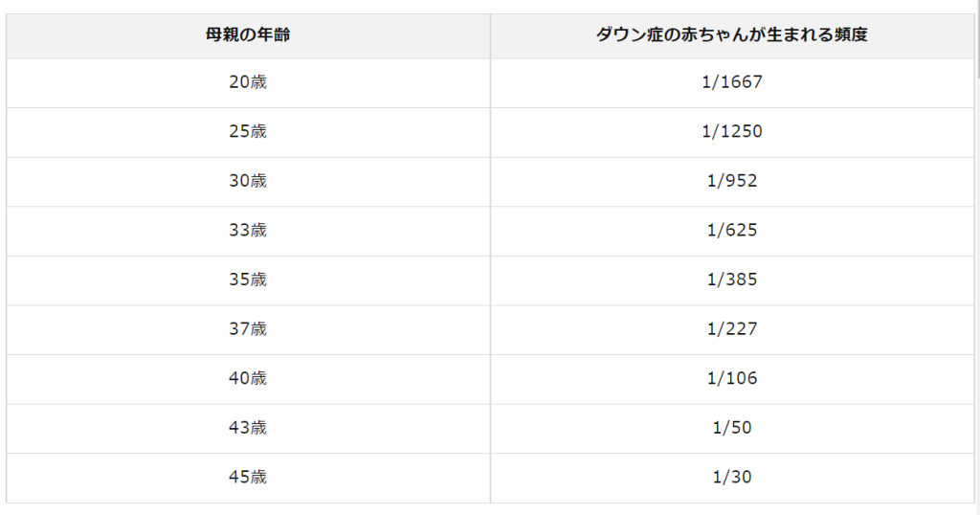
Task: Select the 40歳 age cell
Action: tap(248, 378)
